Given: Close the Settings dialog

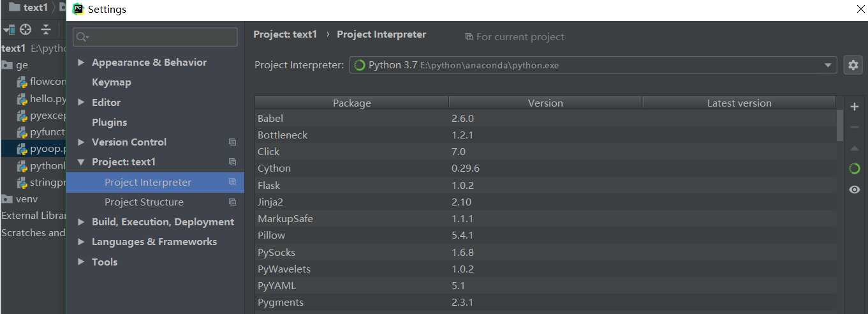Looking at the screenshot, I should coord(860,10).
